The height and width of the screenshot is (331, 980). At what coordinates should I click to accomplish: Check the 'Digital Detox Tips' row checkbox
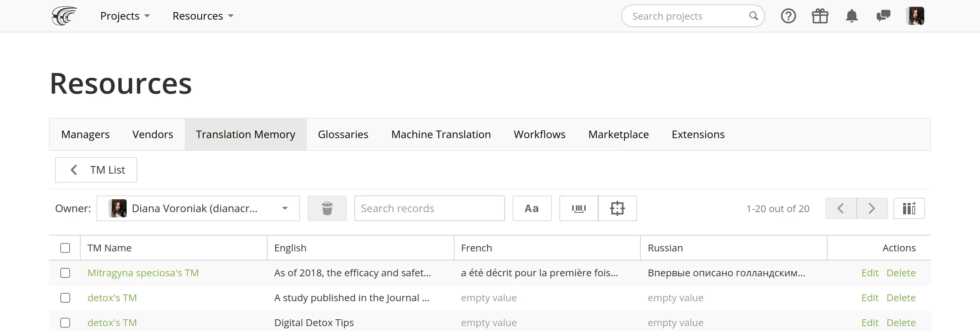[x=65, y=323]
